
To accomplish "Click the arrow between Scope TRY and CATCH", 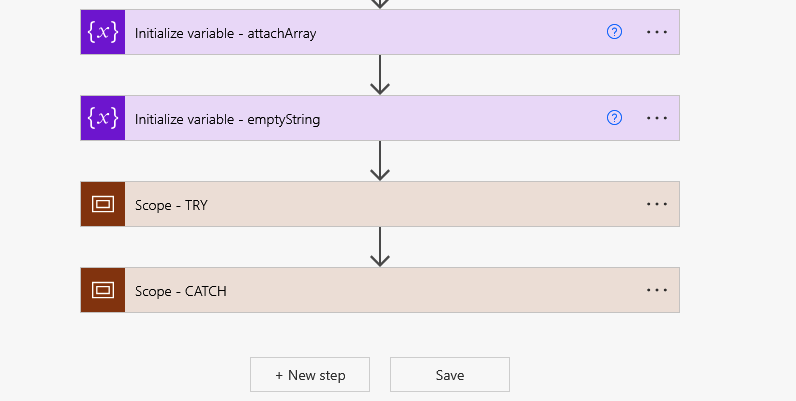I will click(x=379, y=247).
